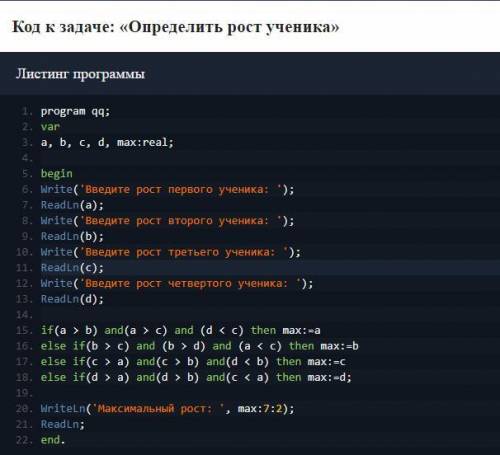Screen dimensions: 500x455
Task: Click the highlighted 'ReadLn(c);' line
Action: (72, 268)
